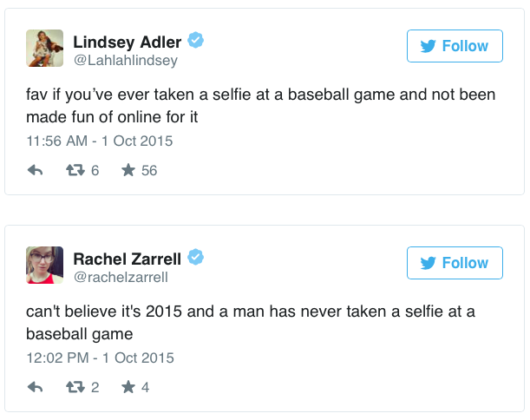530x420 pixels.
Task: Reply to Lindsey Adler's tweet
Action: (x=36, y=171)
